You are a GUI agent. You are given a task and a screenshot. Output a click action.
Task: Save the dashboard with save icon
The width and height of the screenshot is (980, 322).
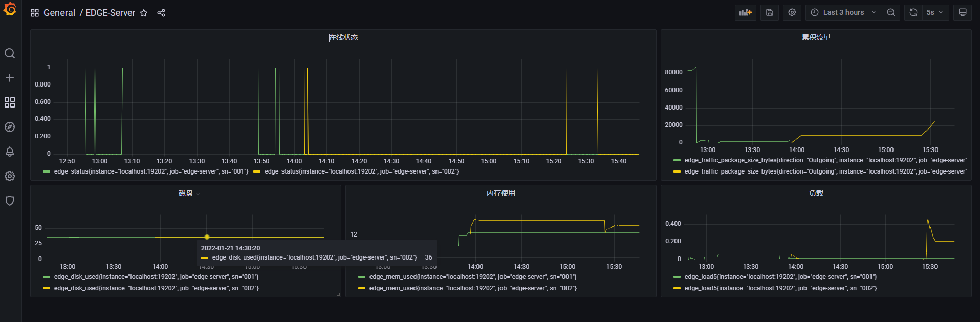[769, 12]
